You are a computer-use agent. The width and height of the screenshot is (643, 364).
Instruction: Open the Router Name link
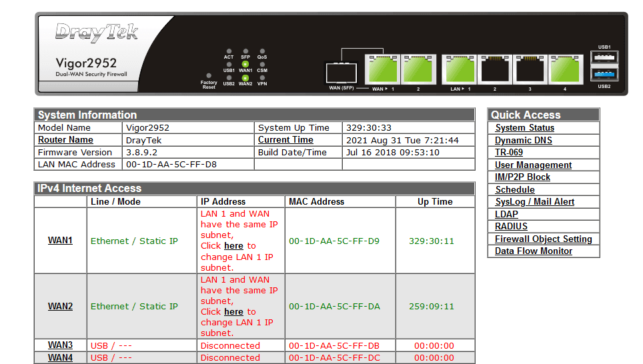click(x=65, y=140)
